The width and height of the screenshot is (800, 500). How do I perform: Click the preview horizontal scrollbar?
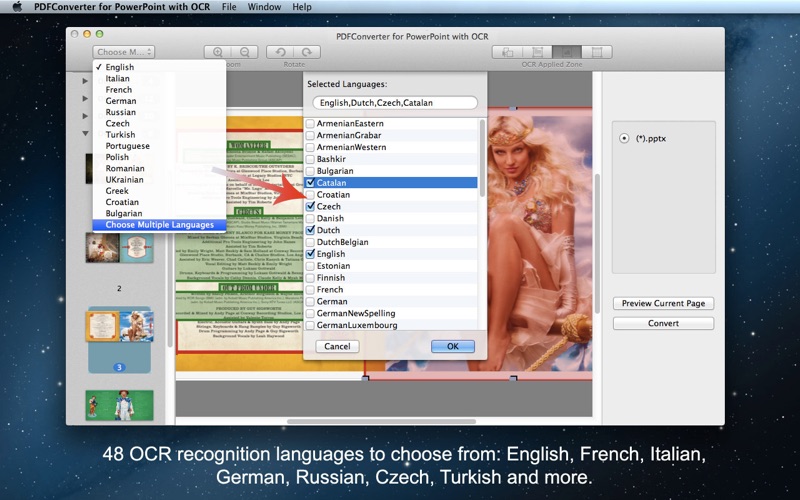(382, 421)
